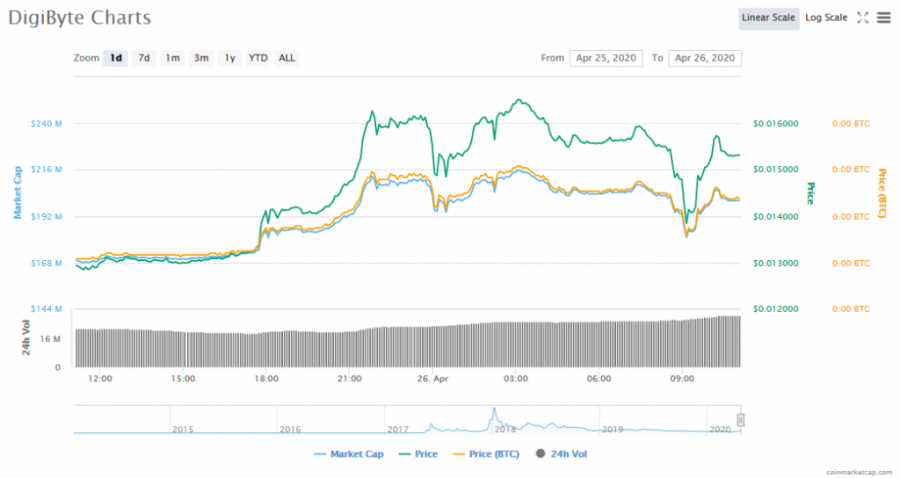The image size is (900, 478).
Task: Click the 03:00 time axis label
Action: pyautogui.click(x=516, y=379)
